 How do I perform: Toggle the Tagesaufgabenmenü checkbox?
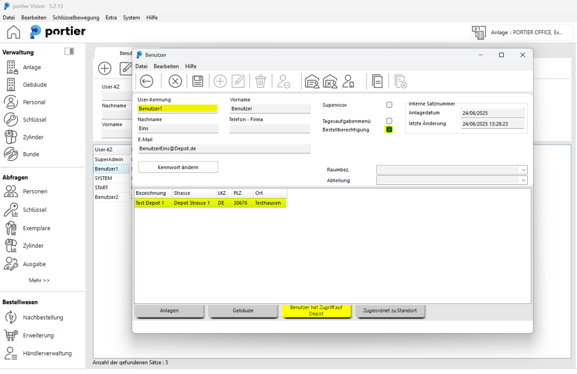point(389,121)
